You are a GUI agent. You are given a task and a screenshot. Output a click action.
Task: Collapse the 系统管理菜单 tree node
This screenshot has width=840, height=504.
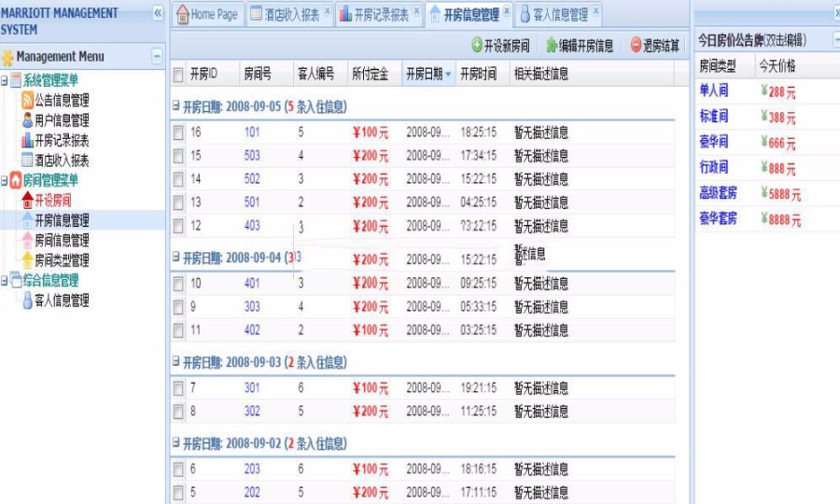pyautogui.click(x=5, y=81)
